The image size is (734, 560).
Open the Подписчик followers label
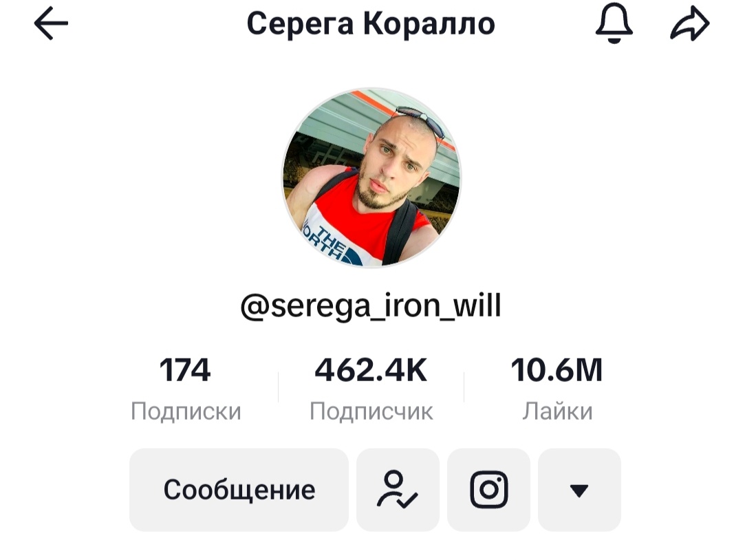point(371,411)
